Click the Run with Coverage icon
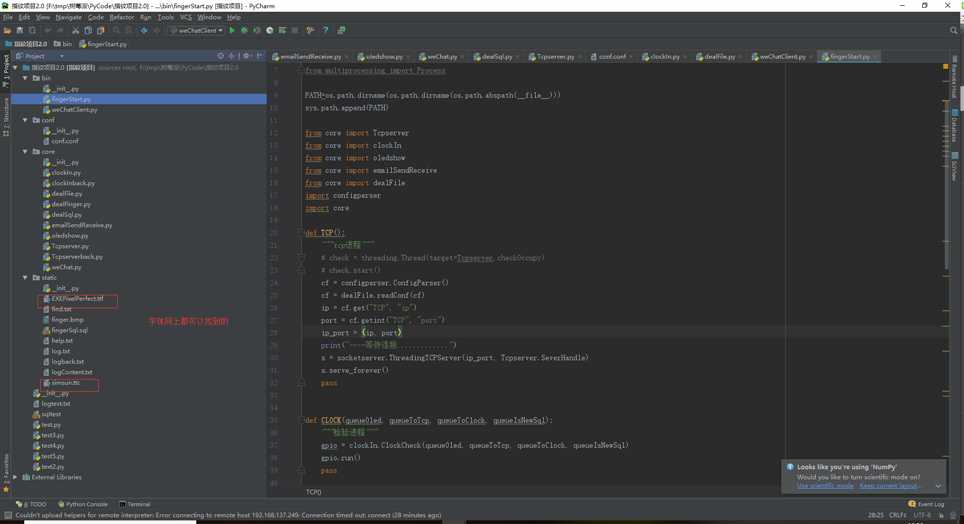This screenshot has width=964, height=524. [x=256, y=30]
